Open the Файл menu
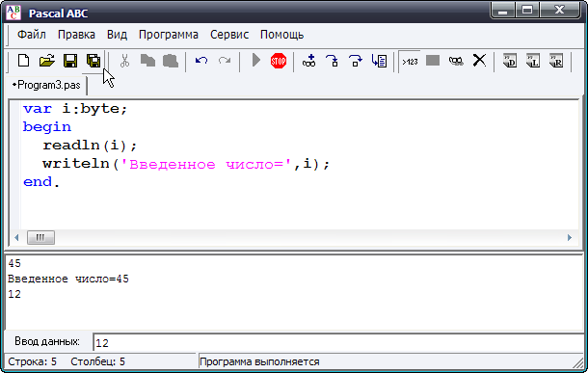This screenshot has width=588, height=373. click(x=32, y=35)
